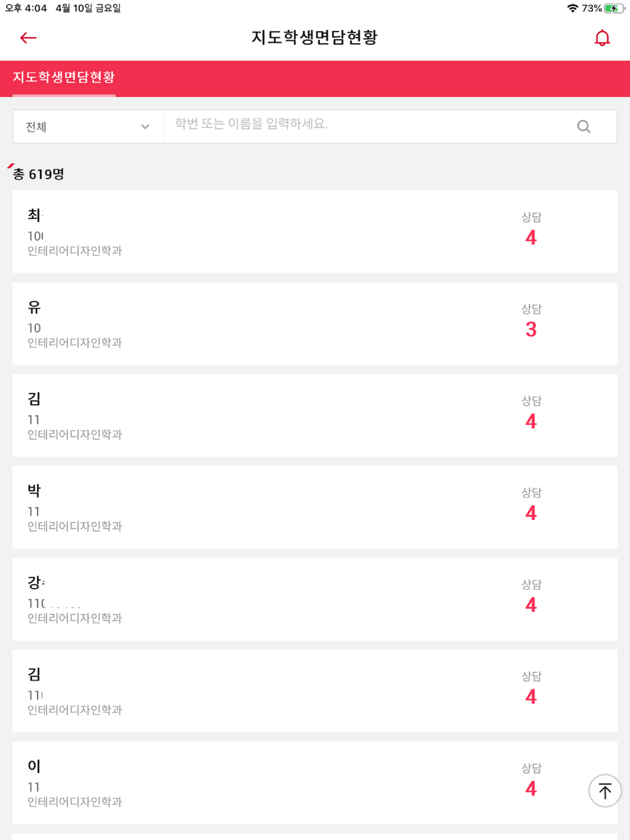630x840 pixels.
Task: Open the student card starting with 강
Action: (252, 599)
